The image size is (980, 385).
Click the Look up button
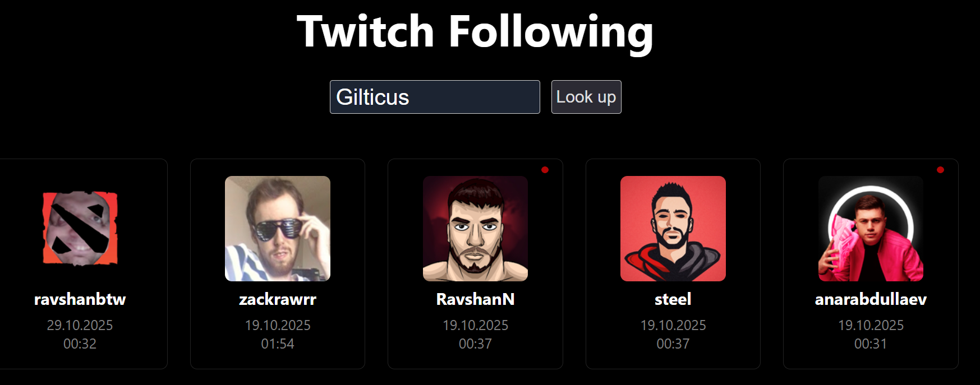[x=586, y=97]
